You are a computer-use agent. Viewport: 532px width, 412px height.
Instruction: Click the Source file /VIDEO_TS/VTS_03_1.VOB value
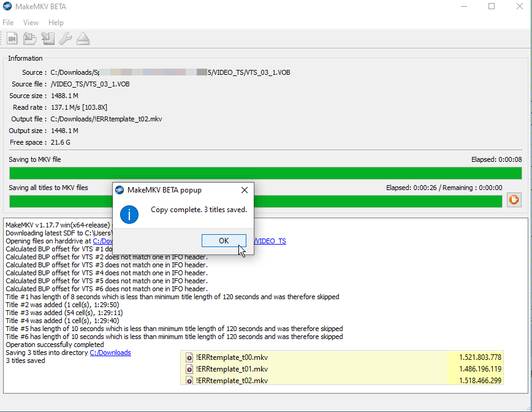coord(90,84)
